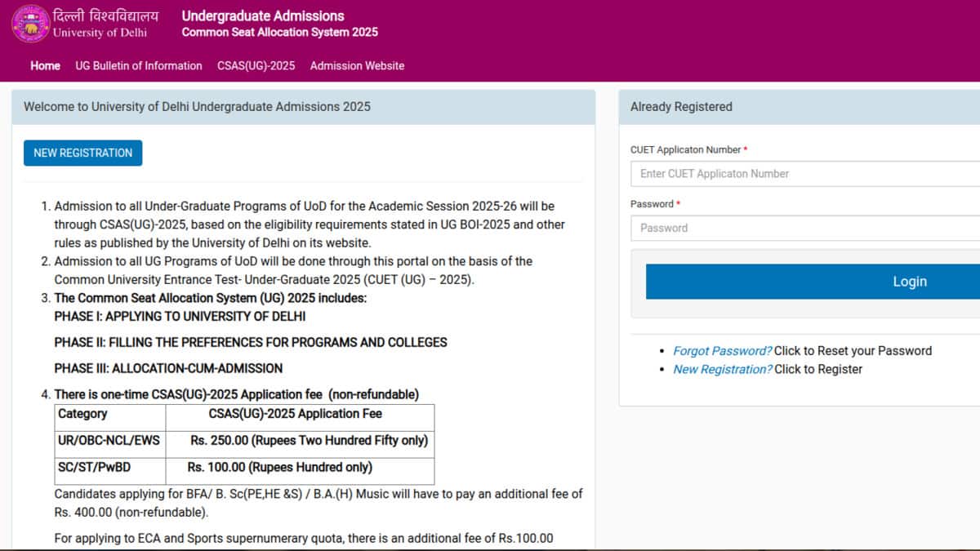The height and width of the screenshot is (551, 980).
Task: Open the Home menu item
Action: (x=45, y=65)
